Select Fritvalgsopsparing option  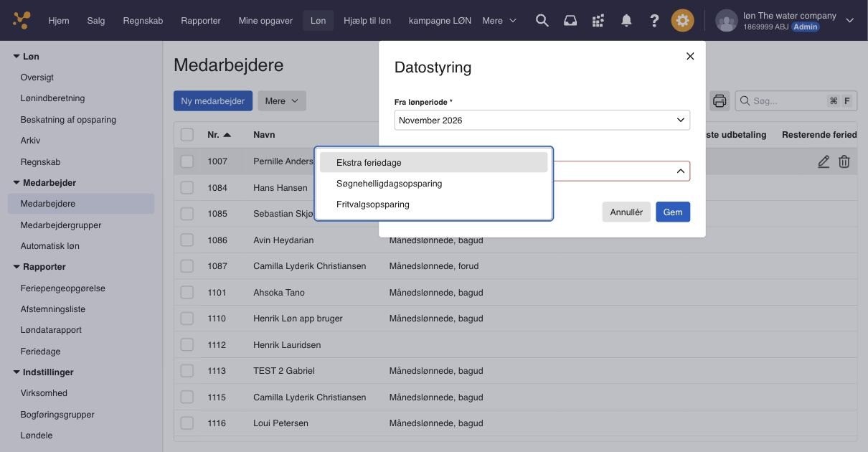coord(433,204)
